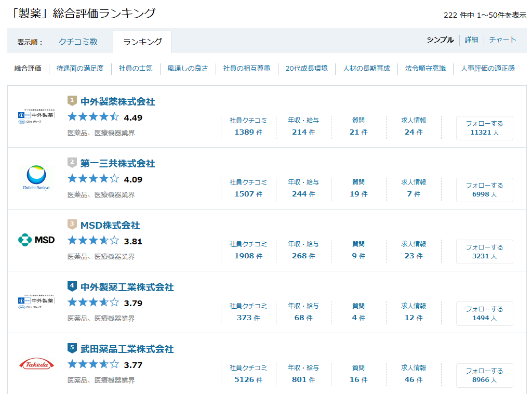Screen dimensions: 532x394
Task: Sort ranking by 法令順守意識
Action: point(425,69)
